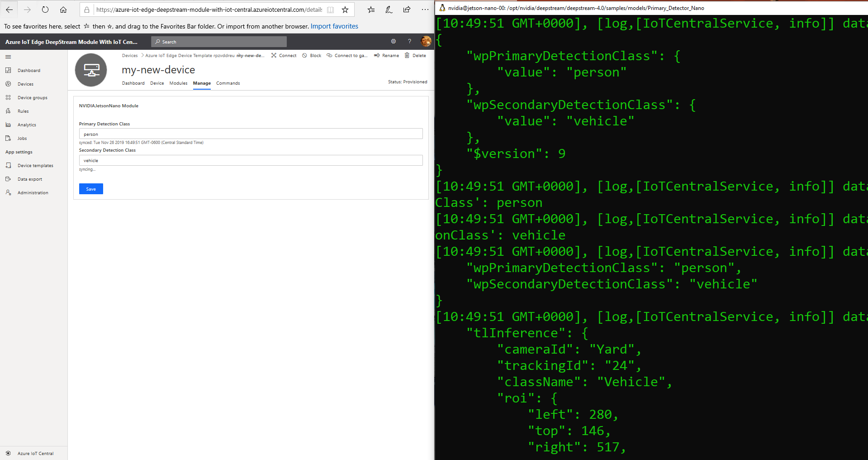Click Import favorites link
The width and height of the screenshot is (868, 460).
click(334, 26)
